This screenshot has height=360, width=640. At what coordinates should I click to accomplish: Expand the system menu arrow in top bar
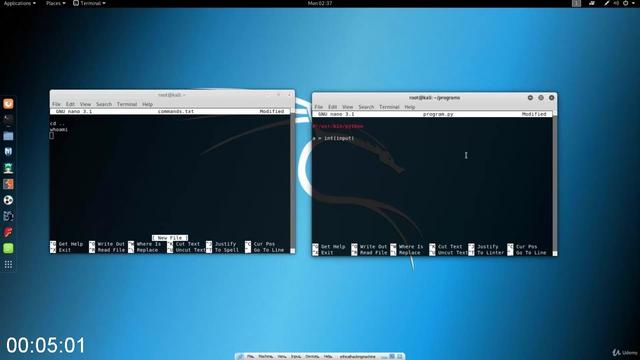[x=633, y=3]
